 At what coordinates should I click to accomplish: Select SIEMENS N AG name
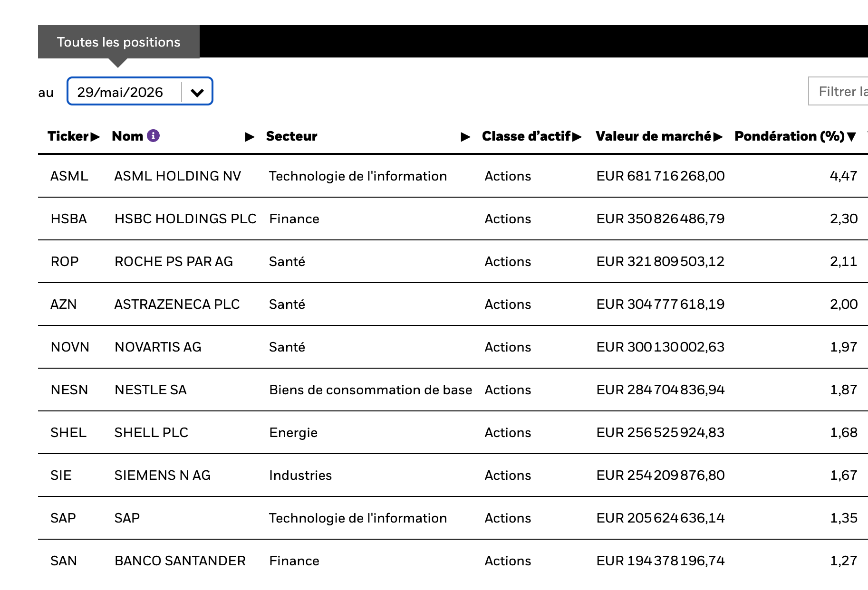coord(163,476)
